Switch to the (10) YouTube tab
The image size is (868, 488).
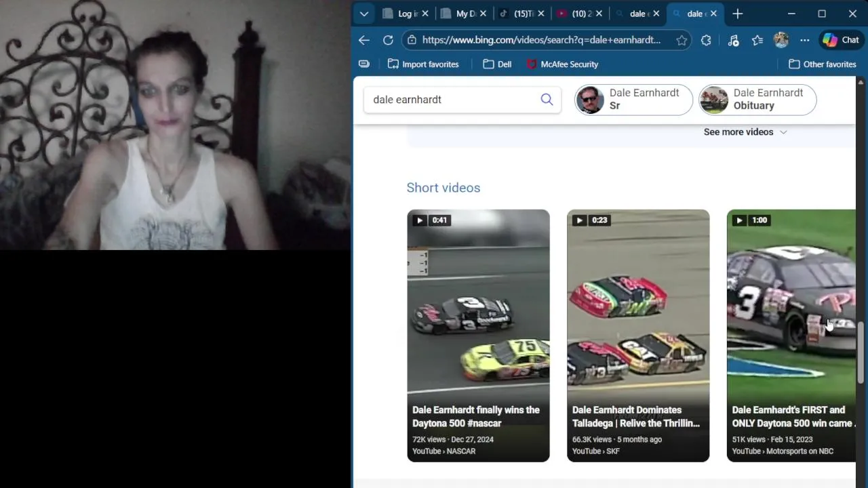[580, 14]
